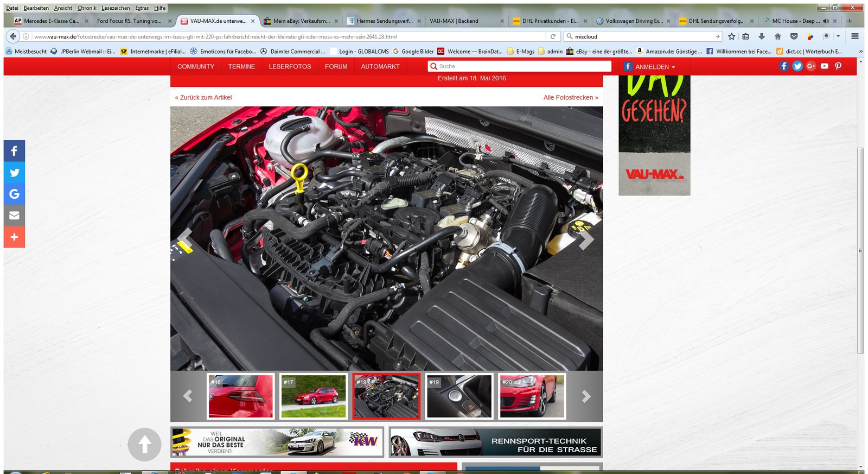
Task: Open the Lesezeichen menu
Action: tap(116, 8)
